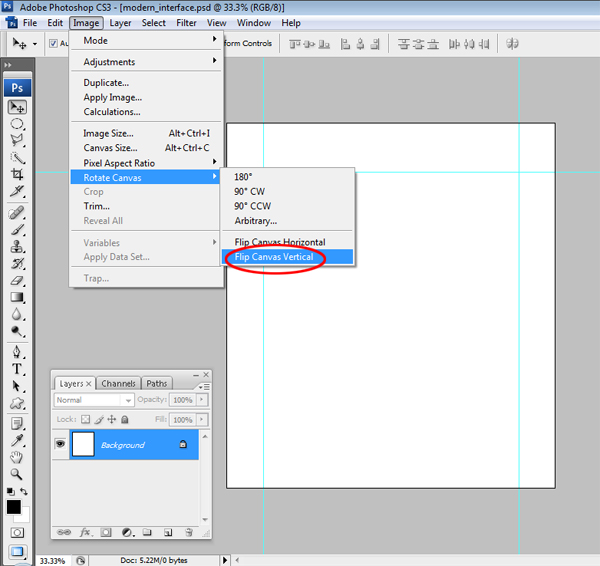Select the Elliptical Marquee tool

[x=17, y=124]
